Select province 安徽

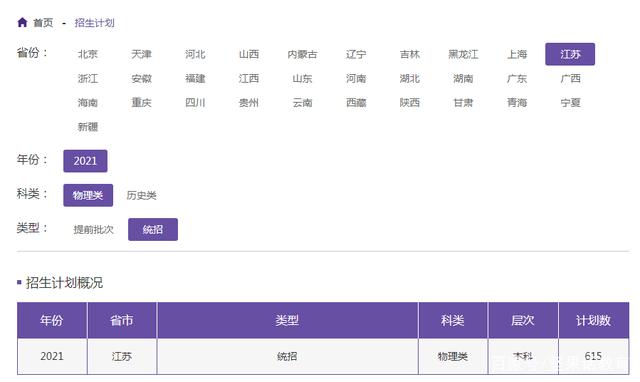click(142, 78)
